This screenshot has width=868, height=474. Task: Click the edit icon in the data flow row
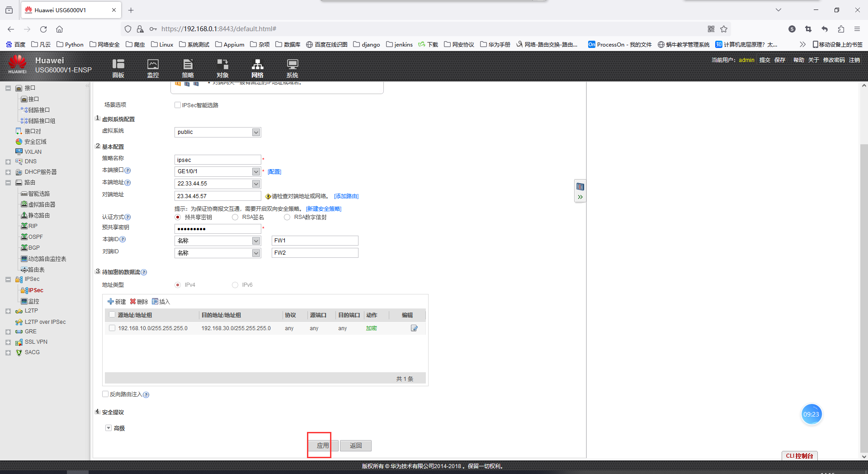(x=414, y=328)
